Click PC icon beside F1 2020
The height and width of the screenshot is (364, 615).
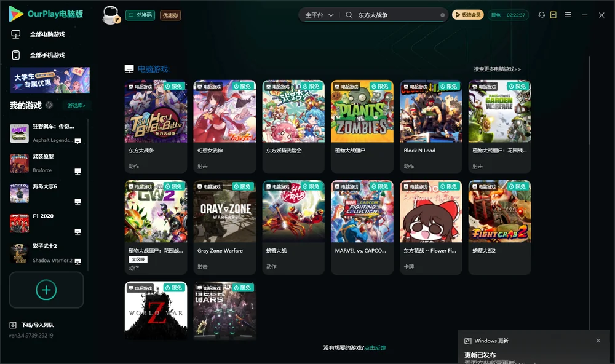[x=77, y=231]
